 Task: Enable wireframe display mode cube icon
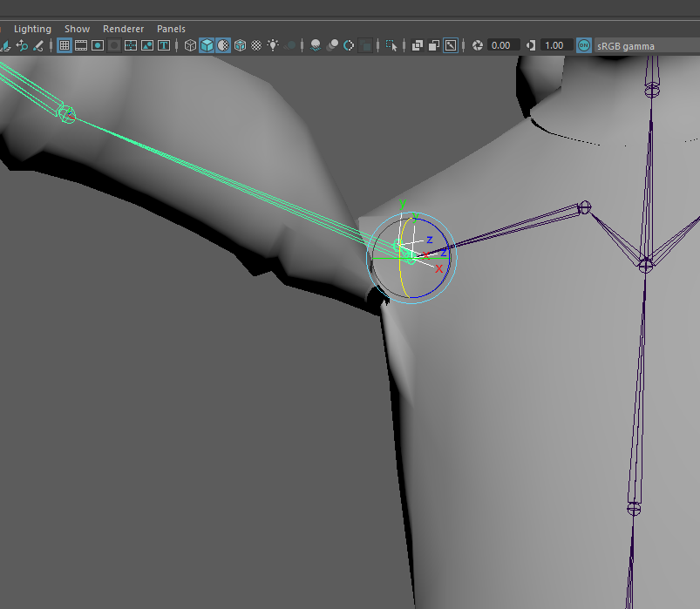coord(190,45)
